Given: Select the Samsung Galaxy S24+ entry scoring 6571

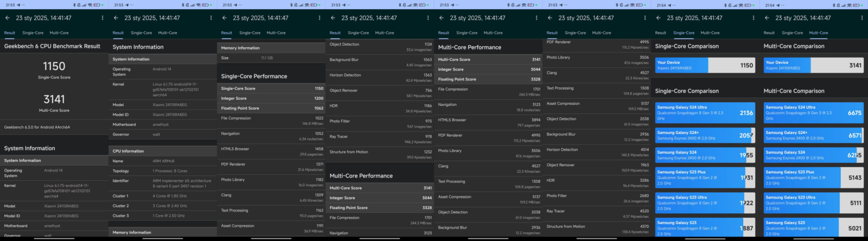Looking at the screenshot, I should (x=814, y=135).
